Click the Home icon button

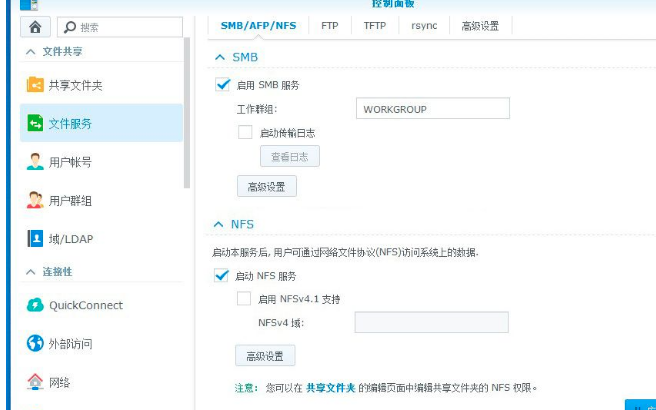coord(36,27)
